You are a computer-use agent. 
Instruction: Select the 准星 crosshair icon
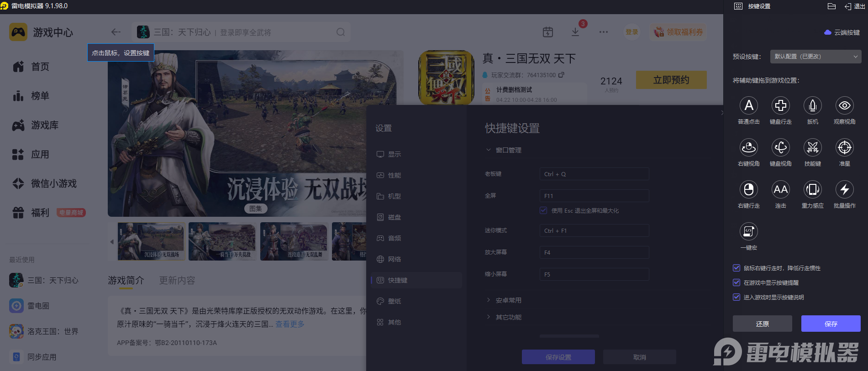(844, 148)
